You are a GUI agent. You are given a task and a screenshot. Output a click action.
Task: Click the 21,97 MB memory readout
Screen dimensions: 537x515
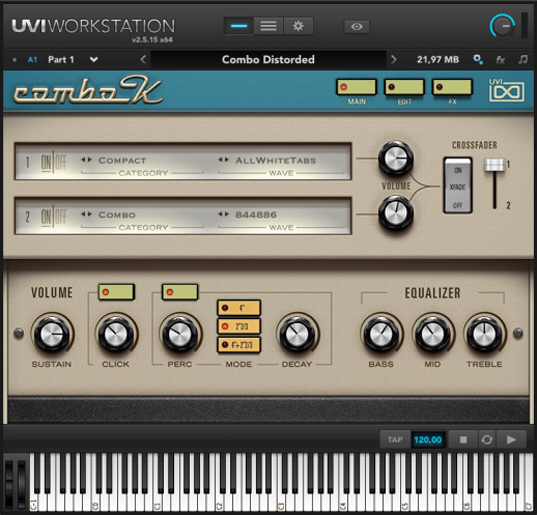click(x=438, y=60)
